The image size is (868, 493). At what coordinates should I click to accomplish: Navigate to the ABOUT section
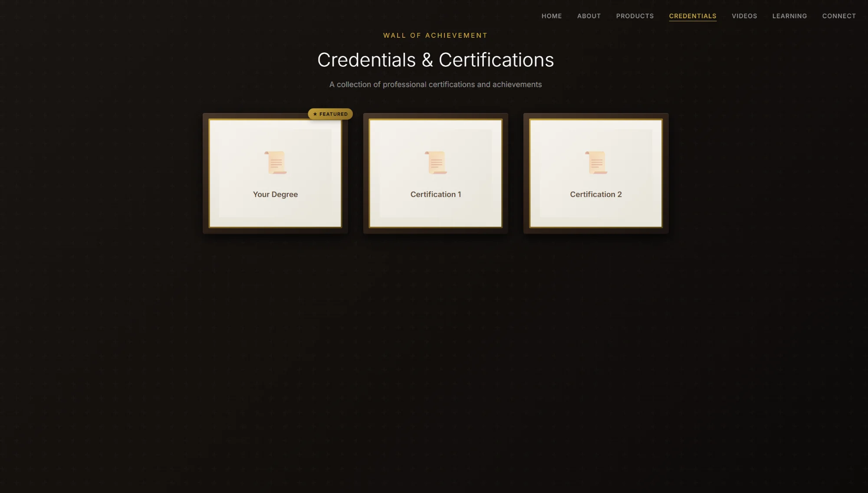pyautogui.click(x=589, y=16)
